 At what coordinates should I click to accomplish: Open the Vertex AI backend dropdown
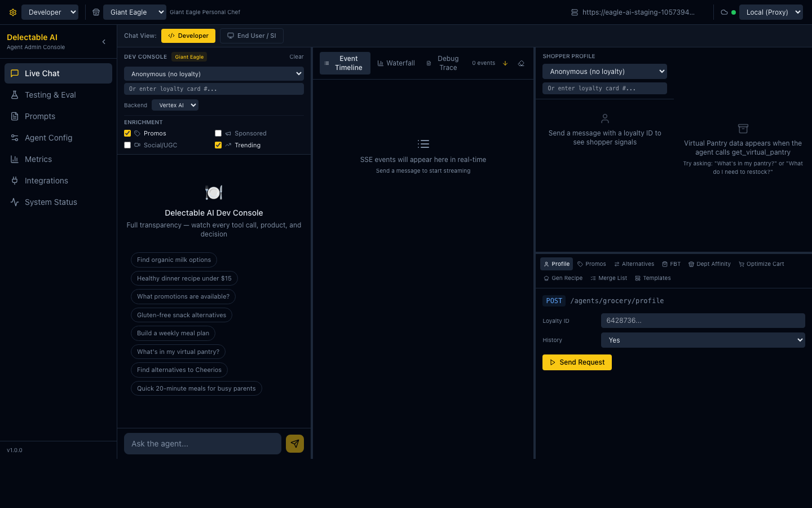tap(175, 105)
